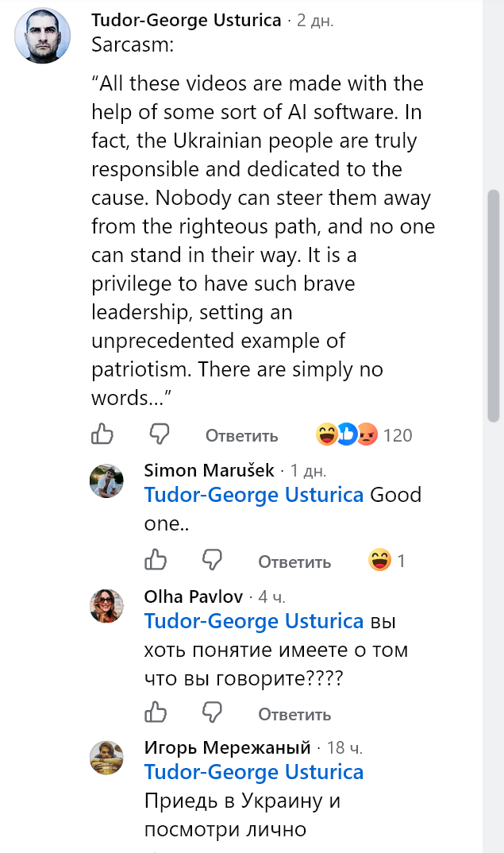The image size is (504, 853).
Task: Click the vertical scrollbar thumb
Action: pos(493,306)
